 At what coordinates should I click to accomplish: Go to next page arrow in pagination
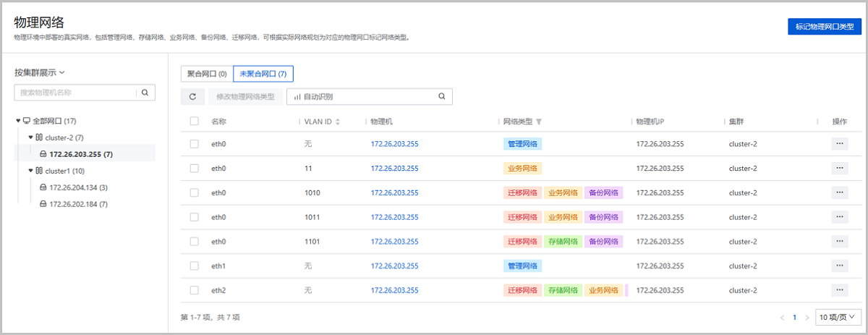(807, 317)
